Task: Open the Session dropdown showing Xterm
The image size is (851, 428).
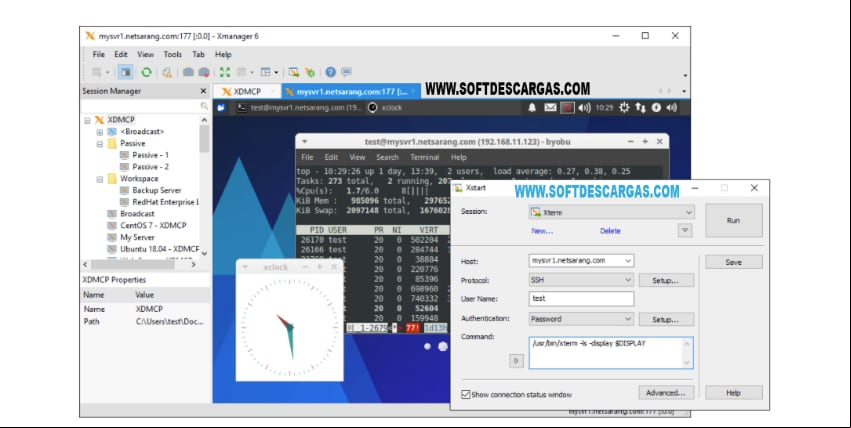Action: pos(612,212)
